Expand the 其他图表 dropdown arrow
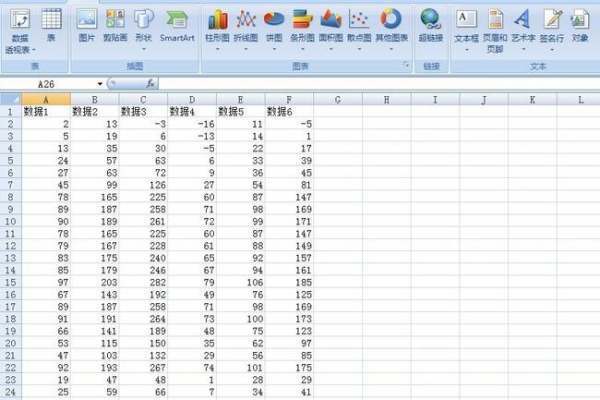The width and height of the screenshot is (600, 400). click(391, 49)
